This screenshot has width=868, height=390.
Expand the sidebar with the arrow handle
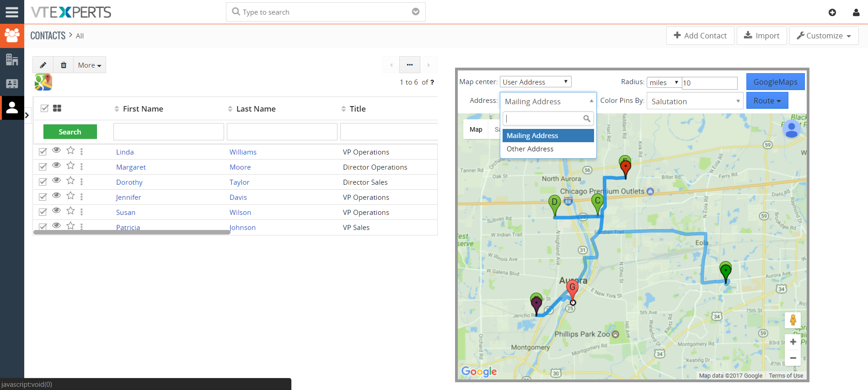click(27, 115)
